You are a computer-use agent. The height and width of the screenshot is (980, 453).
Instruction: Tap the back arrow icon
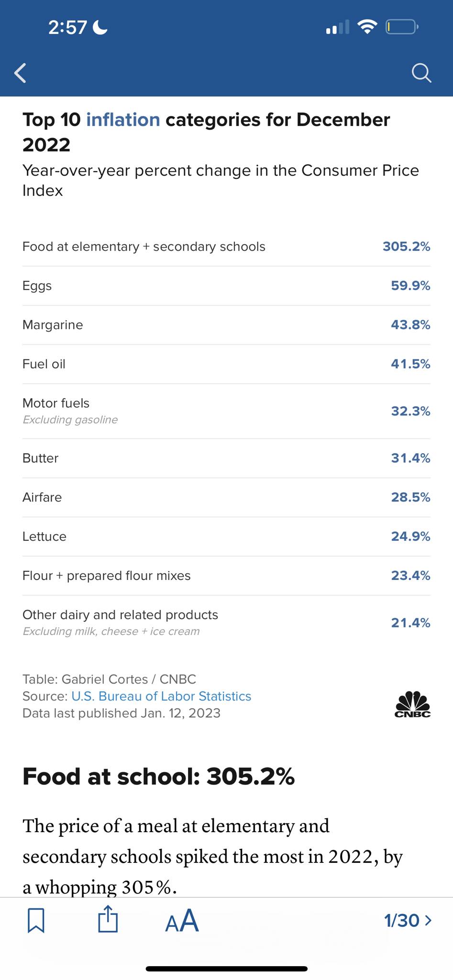coord(20,73)
